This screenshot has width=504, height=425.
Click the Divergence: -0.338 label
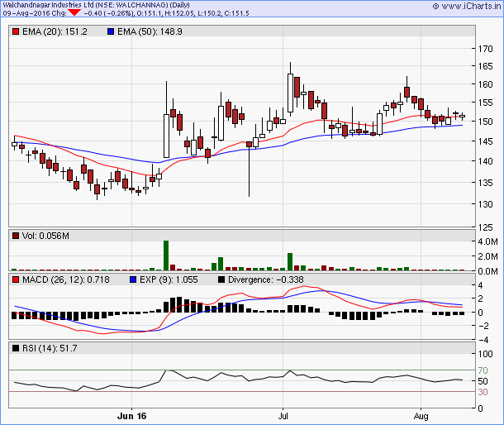coord(266,279)
